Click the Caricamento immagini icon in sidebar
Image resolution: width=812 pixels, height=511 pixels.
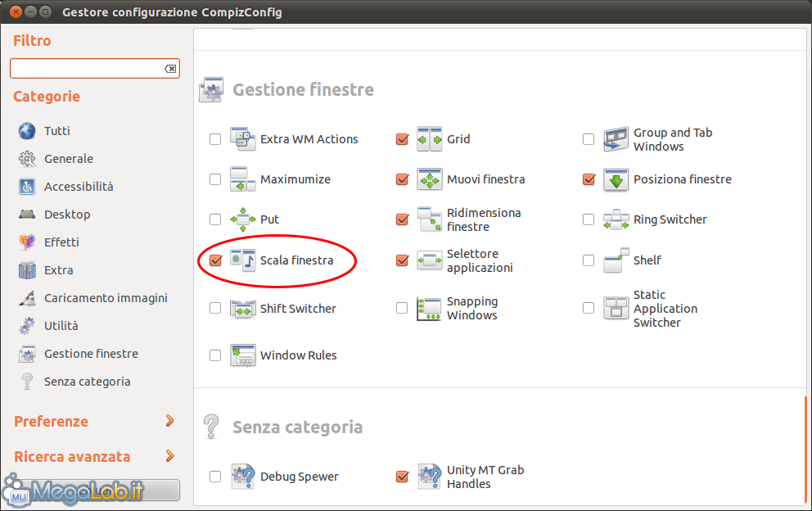[27, 298]
